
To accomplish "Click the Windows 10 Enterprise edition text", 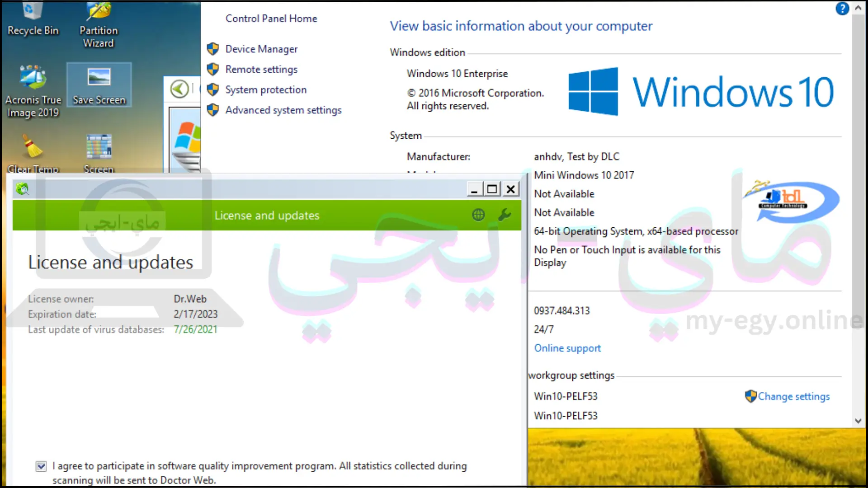I will pos(457,73).
